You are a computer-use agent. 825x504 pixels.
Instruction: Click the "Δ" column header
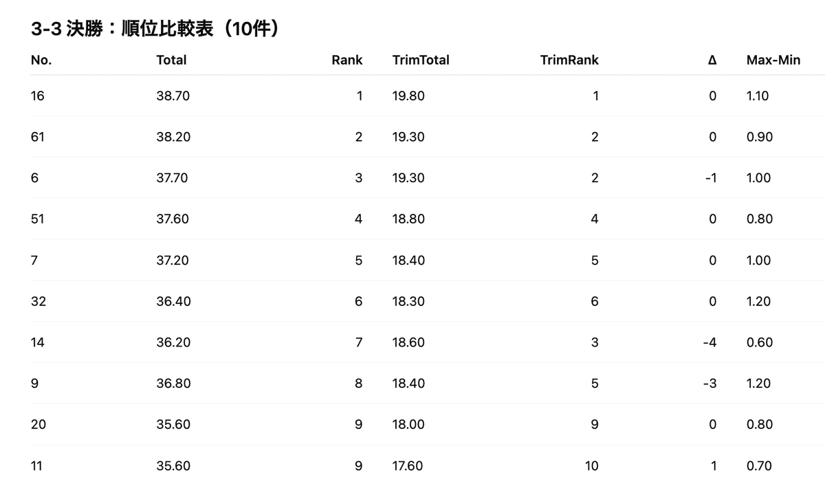712,60
